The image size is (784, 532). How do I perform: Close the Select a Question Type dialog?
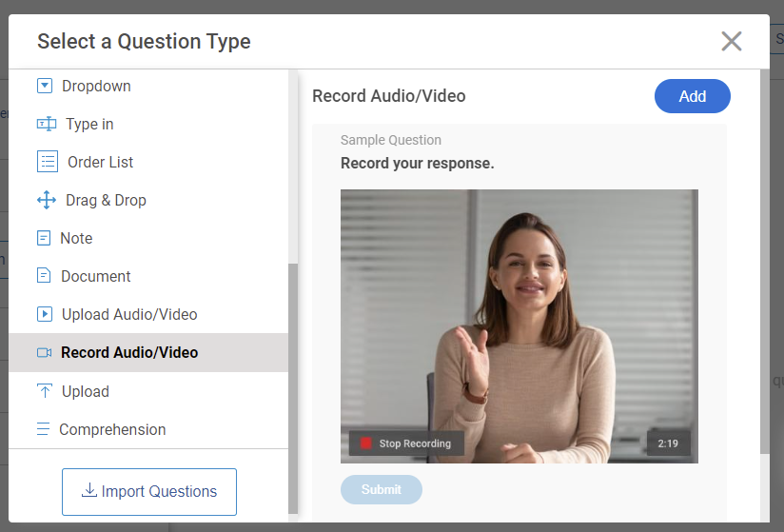[731, 41]
